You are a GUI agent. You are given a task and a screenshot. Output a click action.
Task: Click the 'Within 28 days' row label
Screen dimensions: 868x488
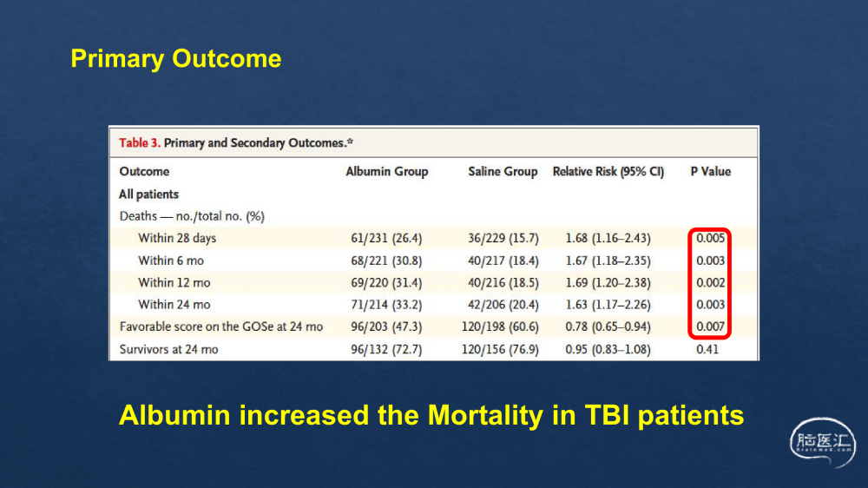click(177, 238)
